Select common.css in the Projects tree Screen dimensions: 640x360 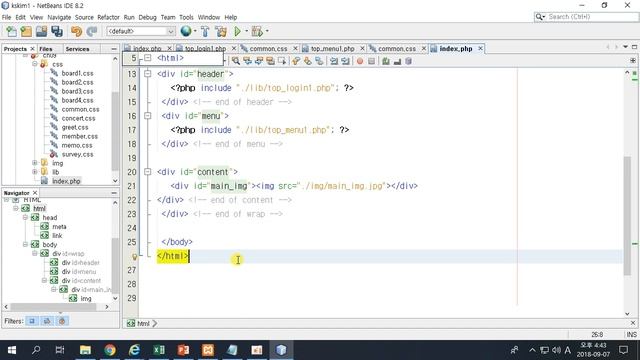pos(80,109)
